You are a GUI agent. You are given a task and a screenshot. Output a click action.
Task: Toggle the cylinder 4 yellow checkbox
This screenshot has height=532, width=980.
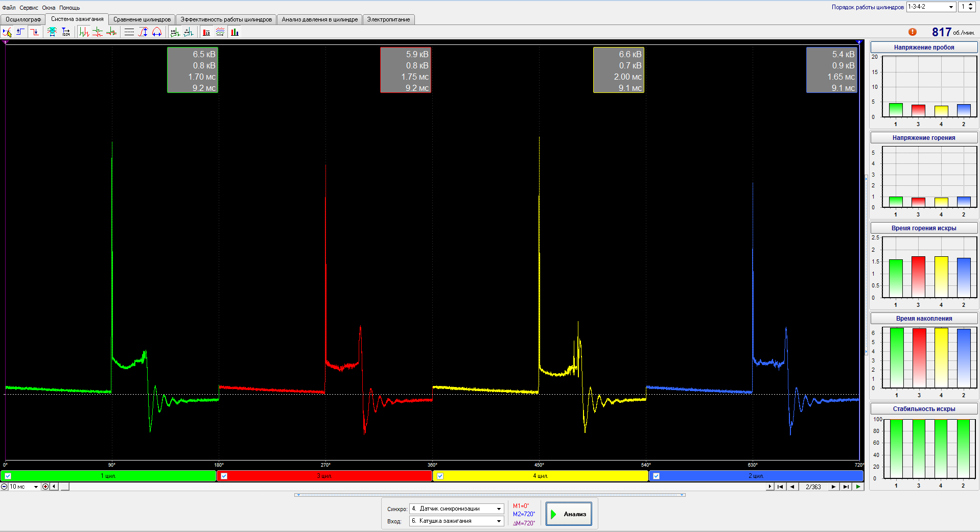pos(440,476)
